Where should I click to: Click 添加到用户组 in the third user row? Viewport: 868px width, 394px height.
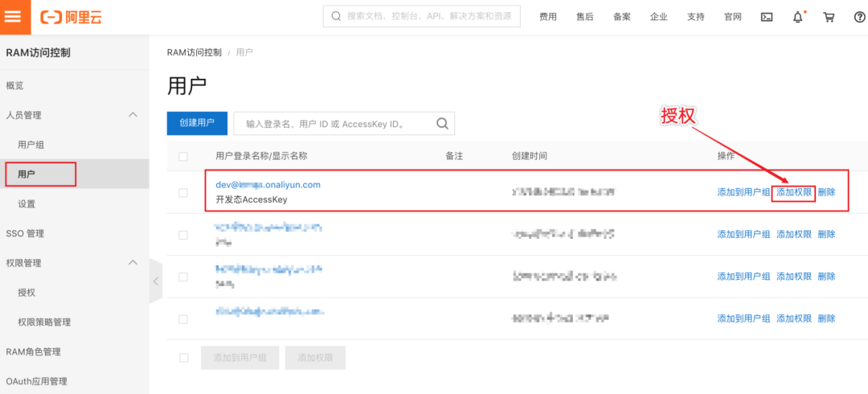[743, 276]
